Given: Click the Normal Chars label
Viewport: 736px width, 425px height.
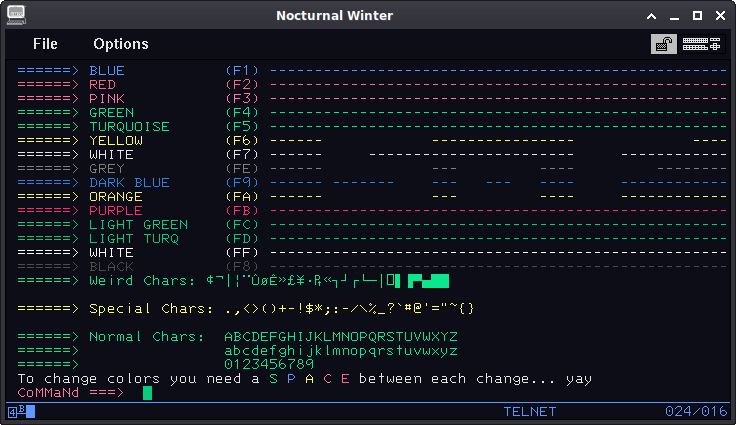Looking at the screenshot, I should coord(147,337).
